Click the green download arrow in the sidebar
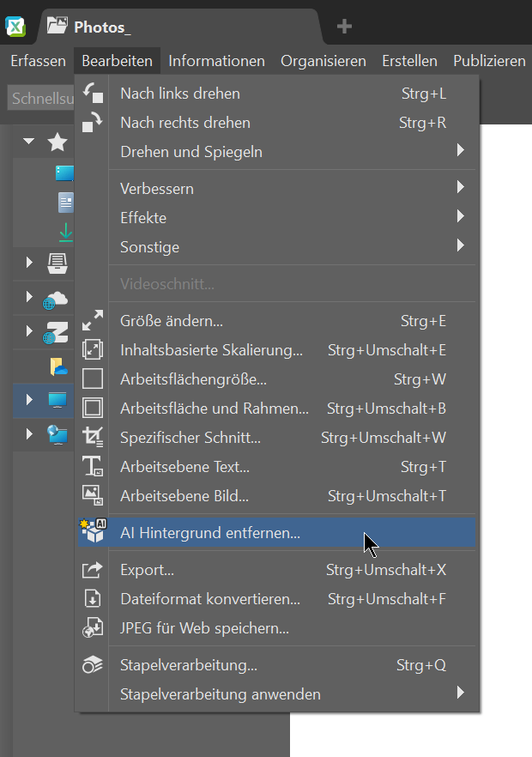The height and width of the screenshot is (757, 532). [65, 232]
